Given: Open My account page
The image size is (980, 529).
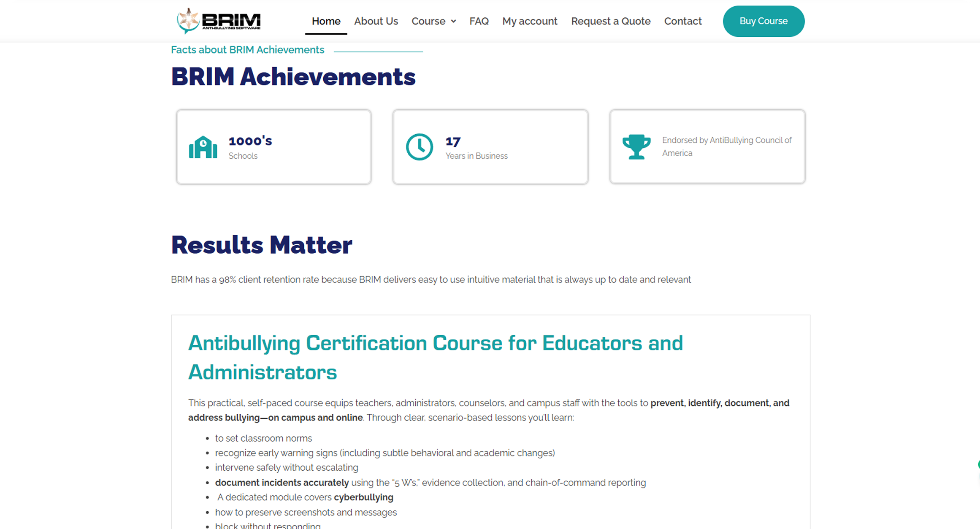Looking at the screenshot, I should click(x=529, y=21).
